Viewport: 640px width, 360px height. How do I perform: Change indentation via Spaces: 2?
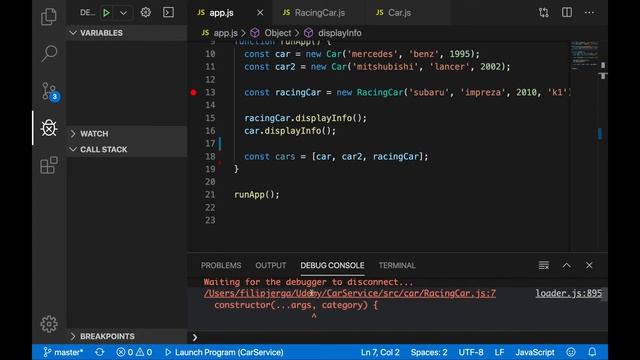(429, 352)
